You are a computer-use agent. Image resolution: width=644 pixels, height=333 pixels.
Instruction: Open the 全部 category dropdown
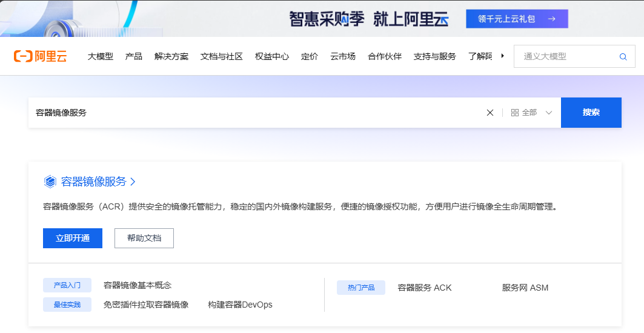(531, 113)
